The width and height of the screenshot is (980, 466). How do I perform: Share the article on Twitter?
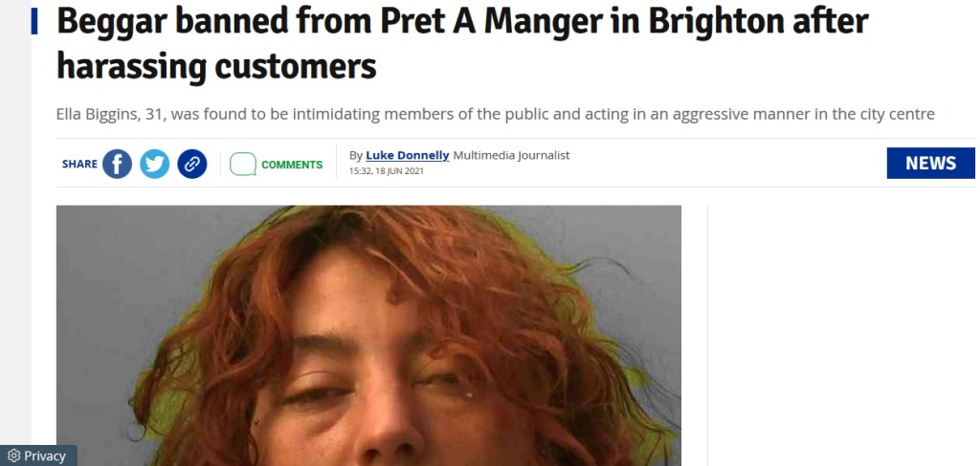pos(154,164)
